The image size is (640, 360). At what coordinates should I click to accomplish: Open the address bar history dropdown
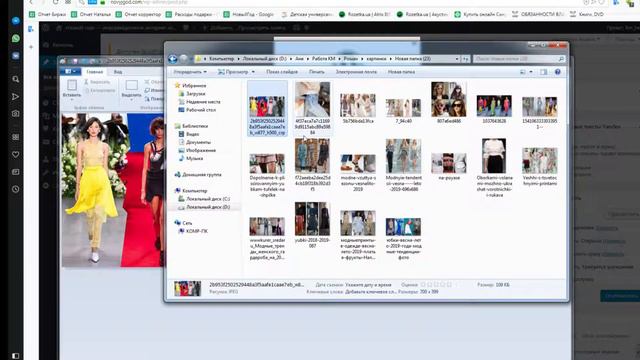coord(457,59)
